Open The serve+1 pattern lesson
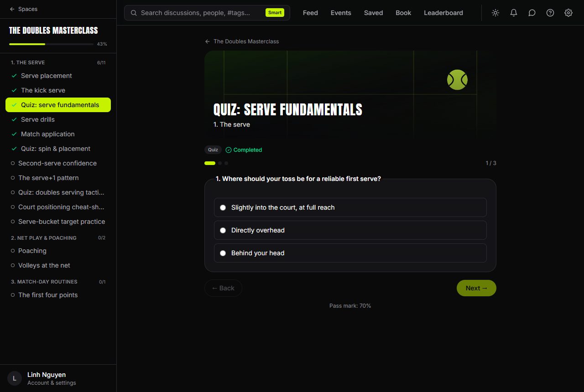The image size is (584, 392). coord(58,178)
